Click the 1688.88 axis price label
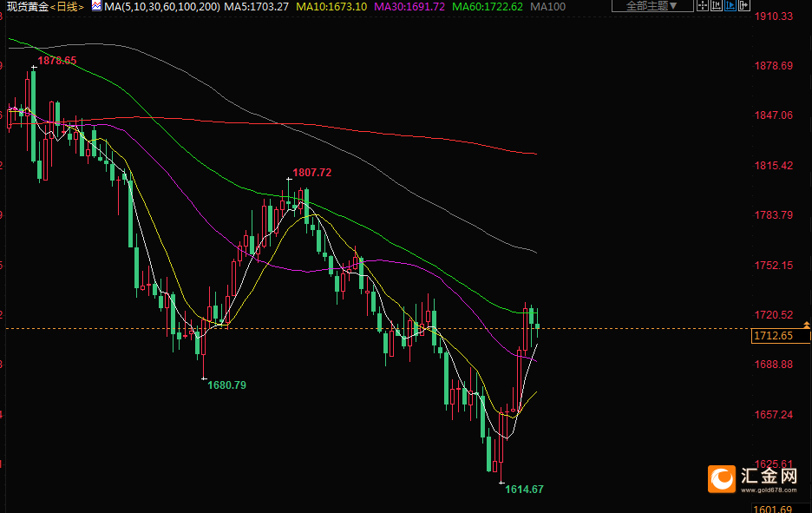The width and height of the screenshot is (812, 513). point(773,365)
